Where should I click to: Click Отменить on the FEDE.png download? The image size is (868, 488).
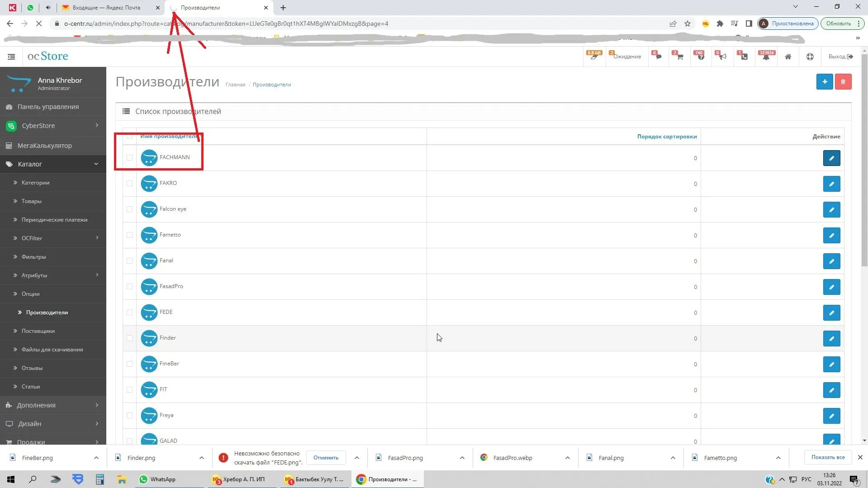[x=326, y=458]
